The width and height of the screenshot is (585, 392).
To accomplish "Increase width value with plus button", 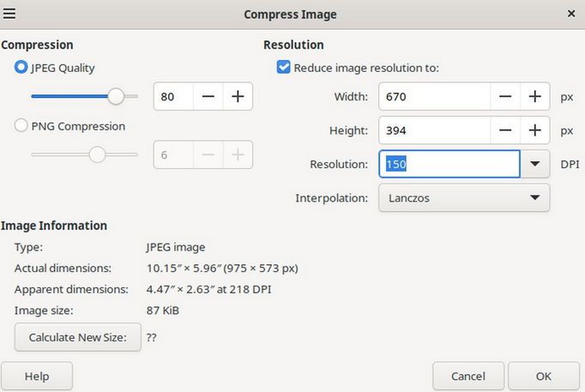I will coord(534,97).
